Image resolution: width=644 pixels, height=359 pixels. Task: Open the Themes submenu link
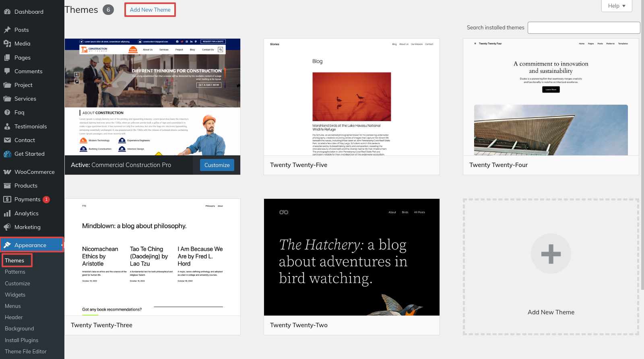(14, 260)
